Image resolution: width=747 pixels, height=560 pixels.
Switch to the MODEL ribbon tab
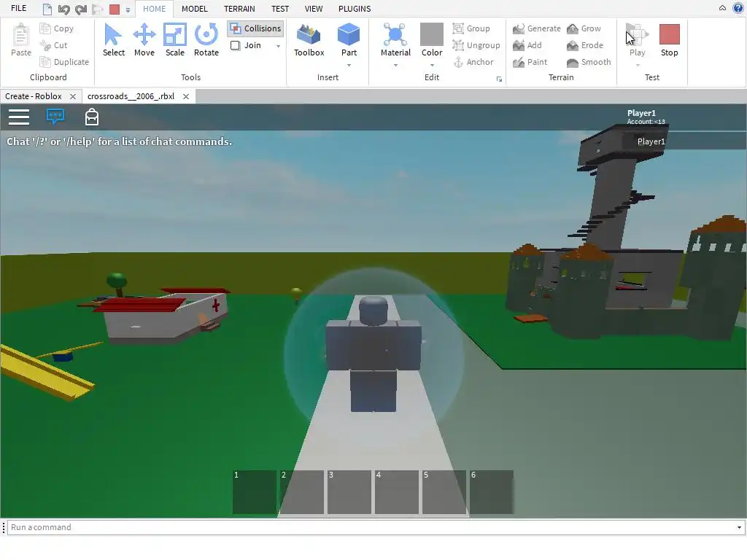coord(194,9)
